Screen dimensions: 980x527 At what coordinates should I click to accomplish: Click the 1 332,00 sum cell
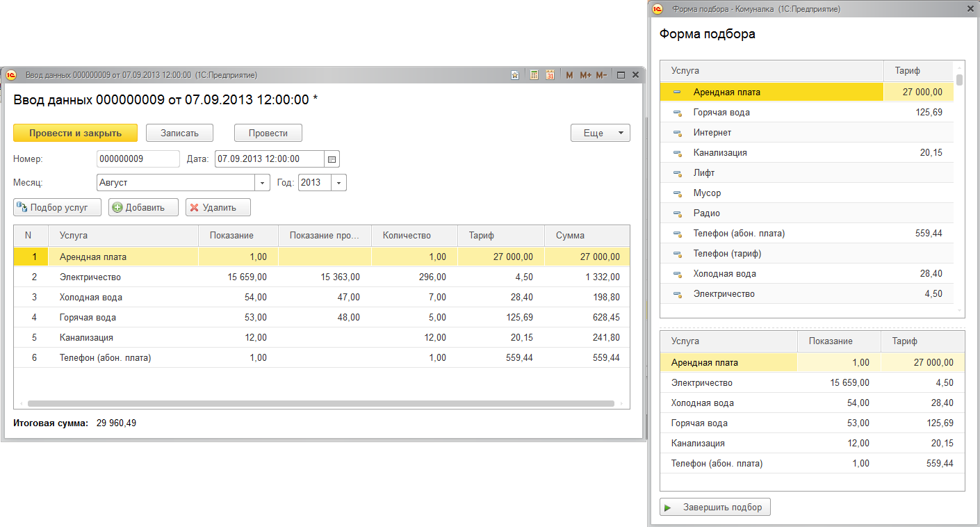point(587,277)
